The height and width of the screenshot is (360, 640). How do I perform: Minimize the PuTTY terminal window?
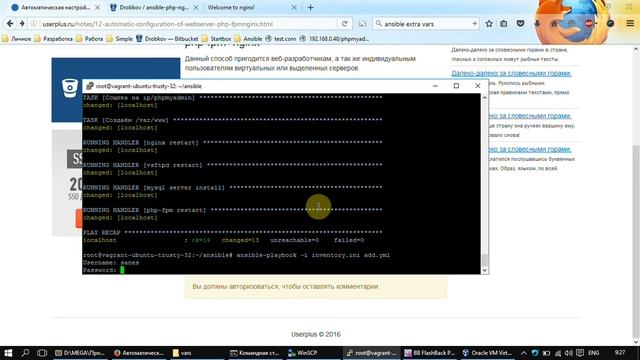[x=435, y=86]
